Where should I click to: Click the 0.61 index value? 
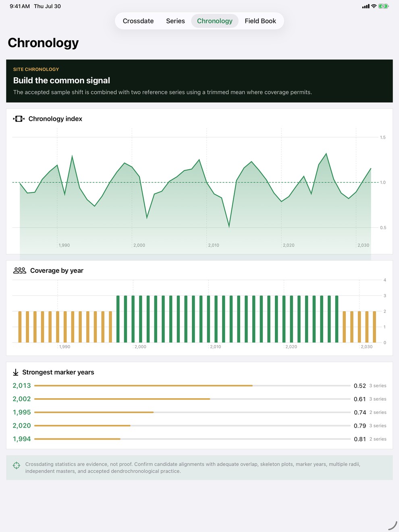click(x=360, y=399)
